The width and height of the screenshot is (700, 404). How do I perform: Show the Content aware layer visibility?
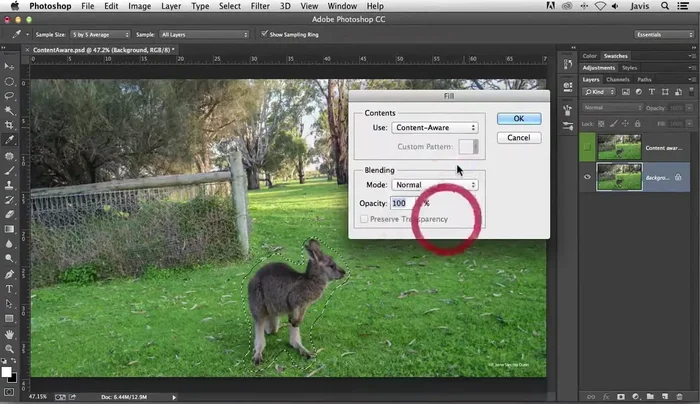click(587, 147)
